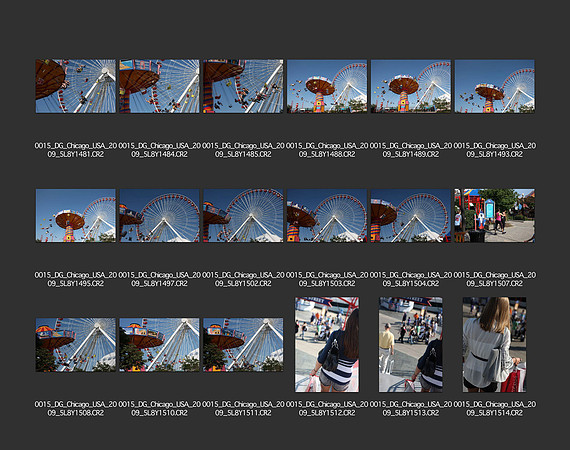Pick the SL8Y1502.CR2 Ferris wheel photo
The image size is (570, 450).
243,216
